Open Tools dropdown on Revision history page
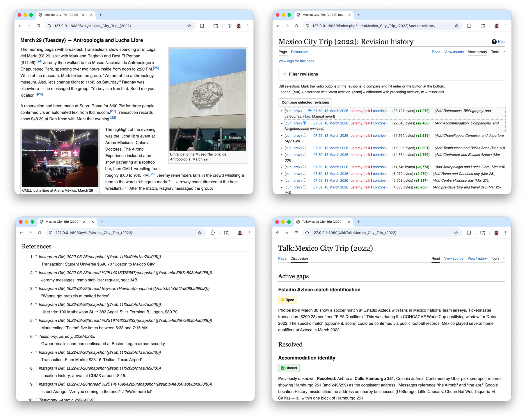 tap(498, 52)
